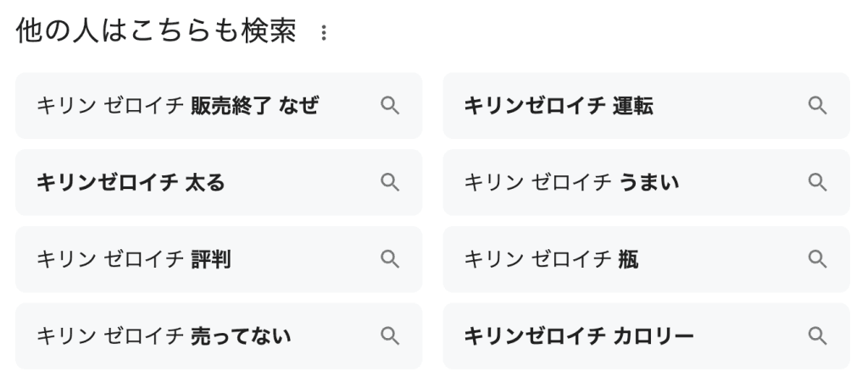Screen dimensions: 868x388
Task: Go to キリン ゼロイチ 評判 search
Action: pyautogui.click(x=133, y=259)
